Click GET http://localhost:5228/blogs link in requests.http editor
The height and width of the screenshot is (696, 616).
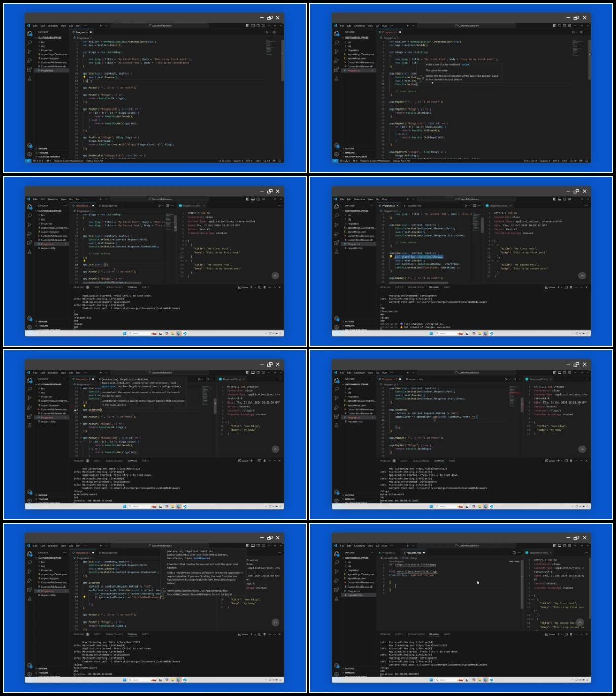pos(415,565)
